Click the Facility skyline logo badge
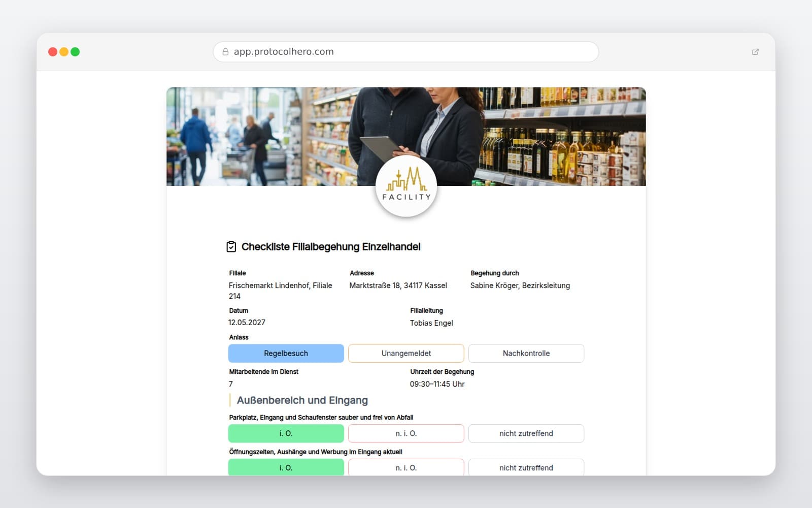Image resolution: width=812 pixels, height=508 pixels. click(x=406, y=186)
